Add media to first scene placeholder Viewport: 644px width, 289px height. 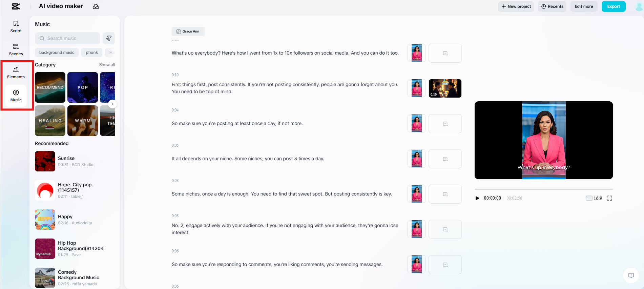click(x=445, y=53)
